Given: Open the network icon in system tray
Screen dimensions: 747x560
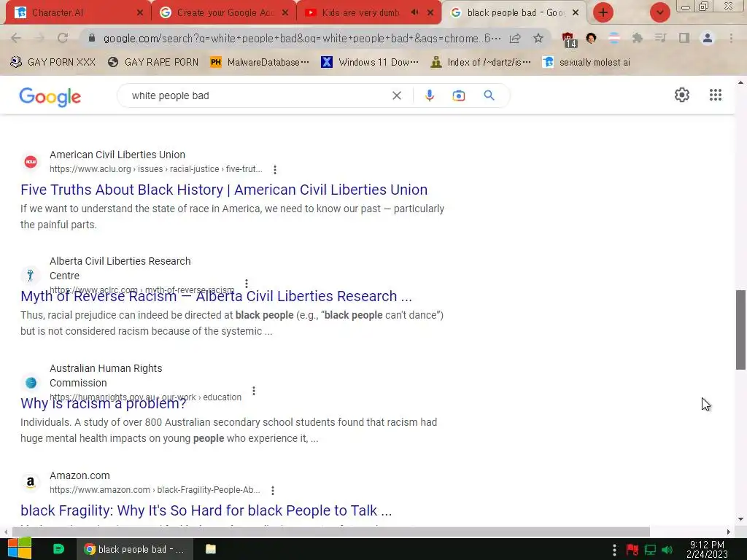Looking at the screenshot, I should click(650, 550).
